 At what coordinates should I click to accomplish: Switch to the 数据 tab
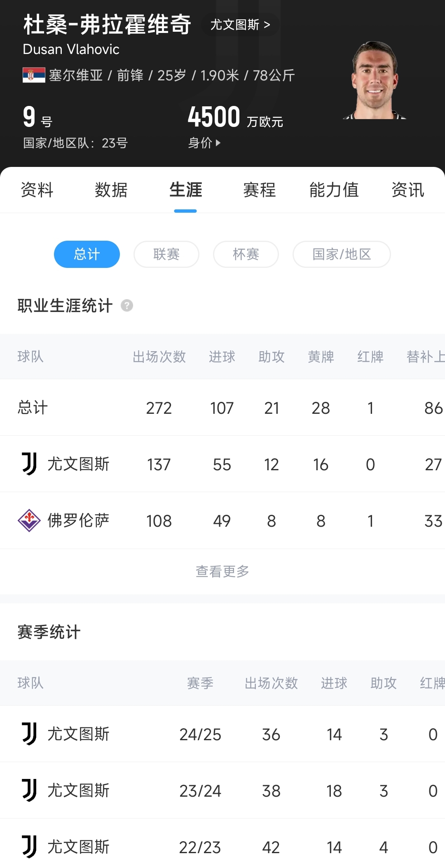(111, 190)
